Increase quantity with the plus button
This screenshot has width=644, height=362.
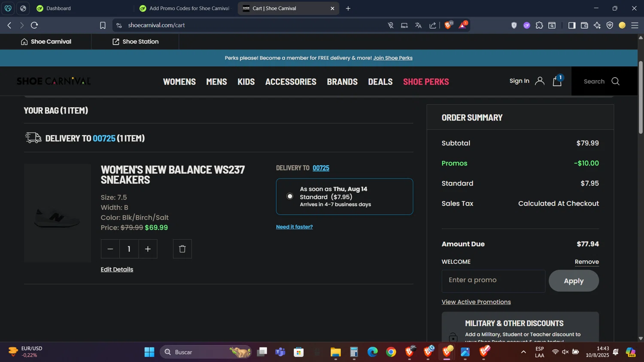point(148,249)
